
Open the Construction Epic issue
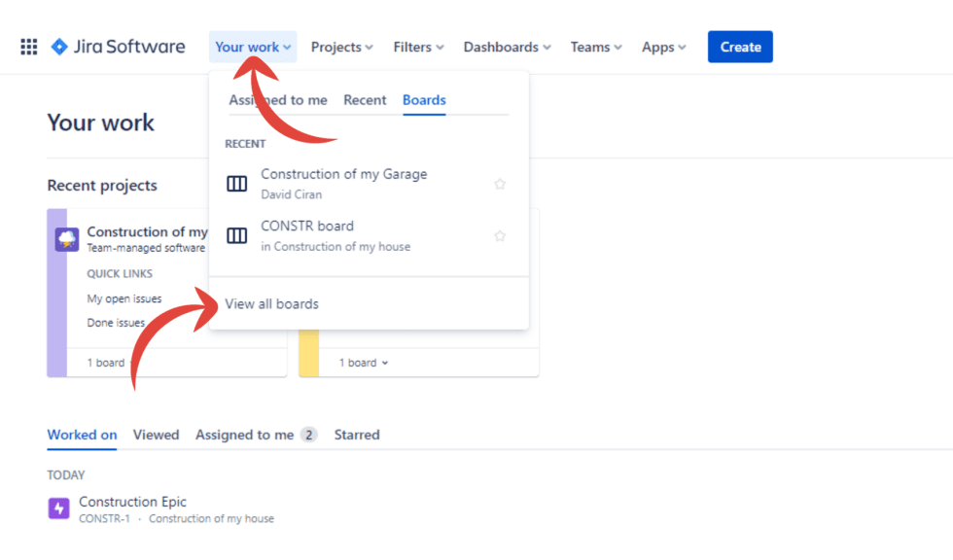(132, 502)
